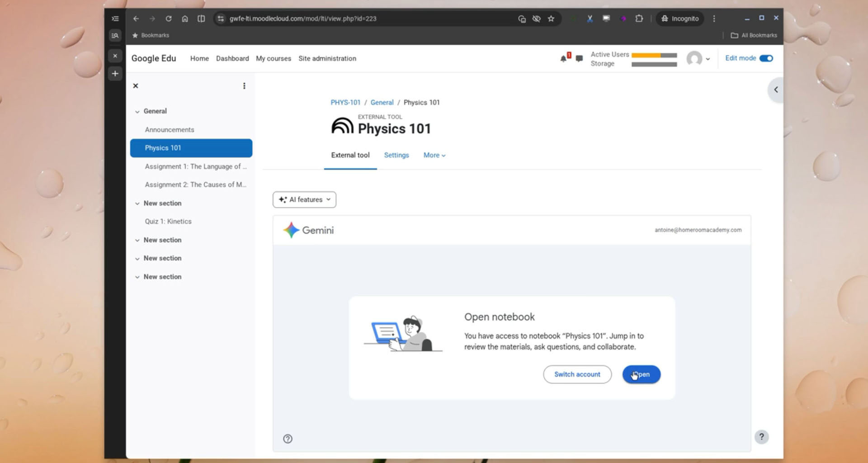Image resolution: width=868 pixels, height=463 pixels.
Task: Collapse the New section above Quiz 1
Action: [137, 203]
